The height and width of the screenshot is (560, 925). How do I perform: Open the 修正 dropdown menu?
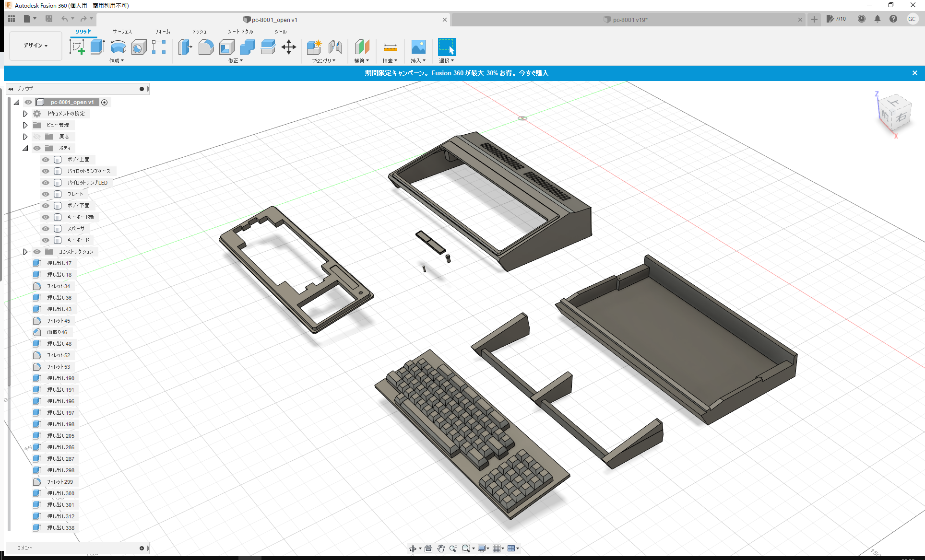234,60
